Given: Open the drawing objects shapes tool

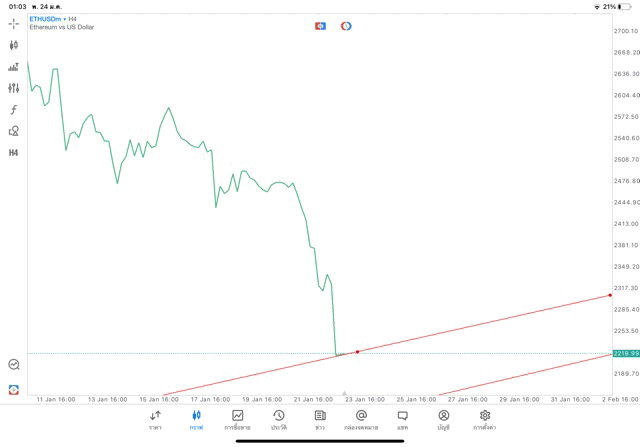Looking at the screenshot, I should pos(14,131).
